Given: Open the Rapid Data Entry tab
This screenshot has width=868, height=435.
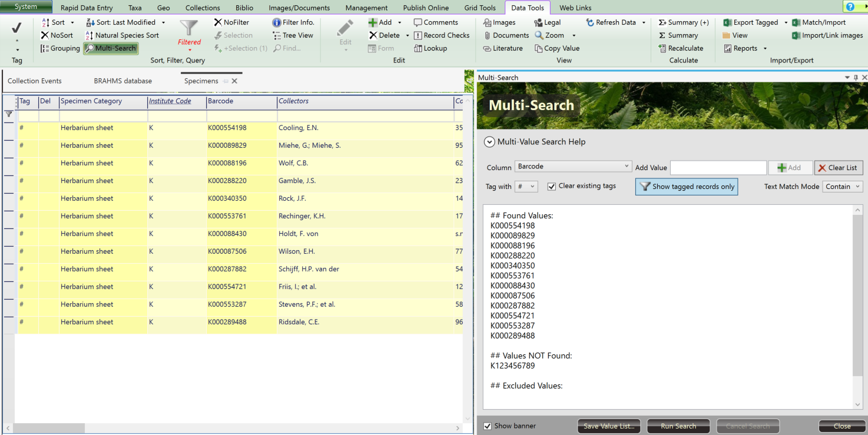Looking at the screenshot, I should (87, 8).
